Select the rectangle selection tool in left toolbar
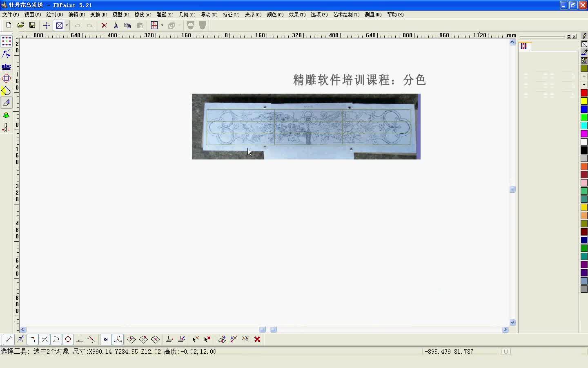Image resolution: width=588 pixels, height=368 pixels. point(6,41)
